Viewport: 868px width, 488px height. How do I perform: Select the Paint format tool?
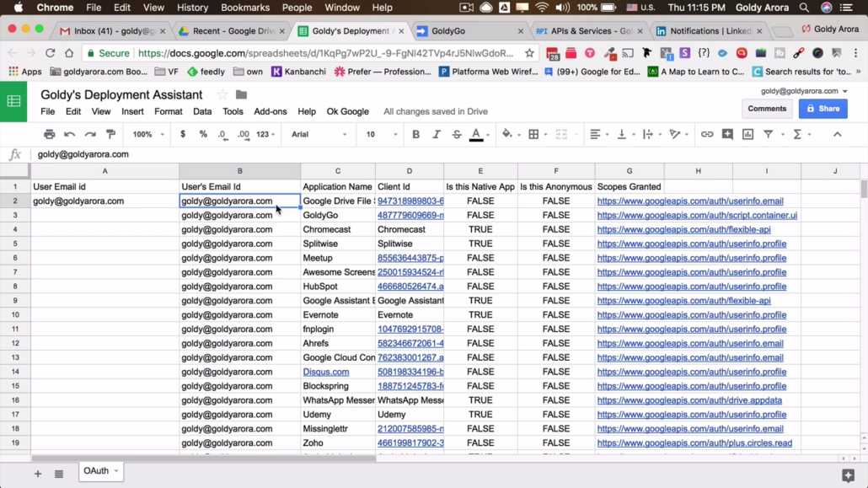coord(110,134)
